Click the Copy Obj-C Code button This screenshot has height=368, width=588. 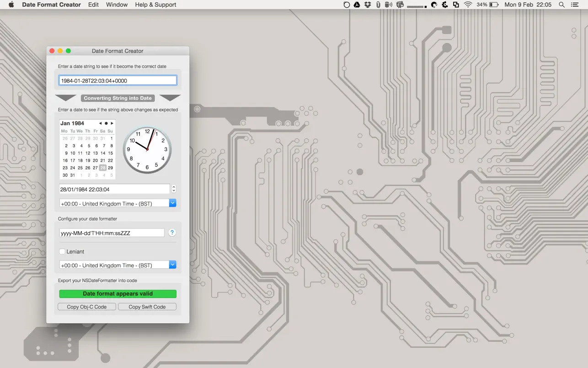point(86,307)
